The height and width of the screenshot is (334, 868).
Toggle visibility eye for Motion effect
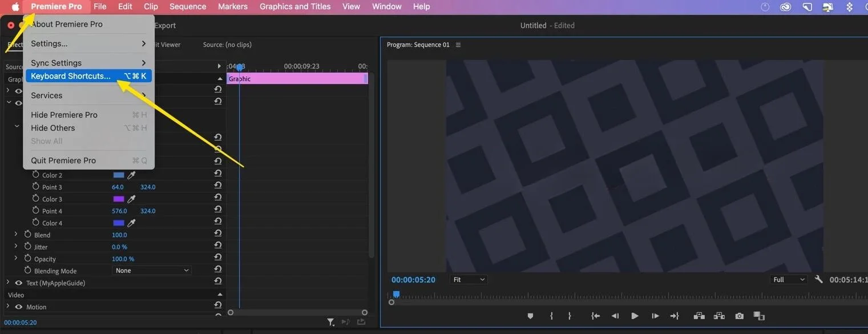18,307
